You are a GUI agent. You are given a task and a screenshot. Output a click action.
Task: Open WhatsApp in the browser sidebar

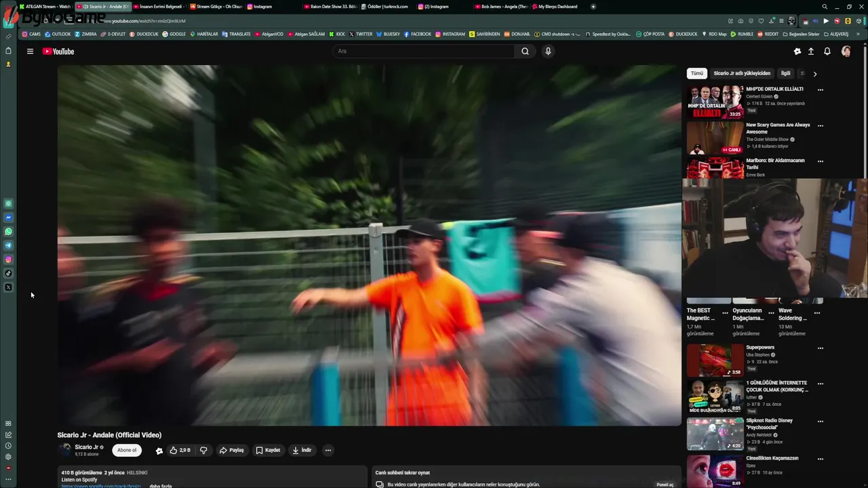point(8,232)
